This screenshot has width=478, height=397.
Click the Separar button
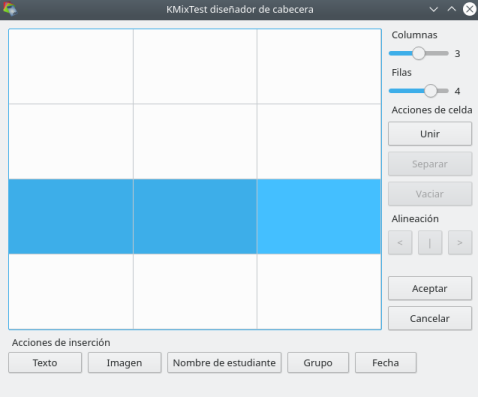pos(430,164)
